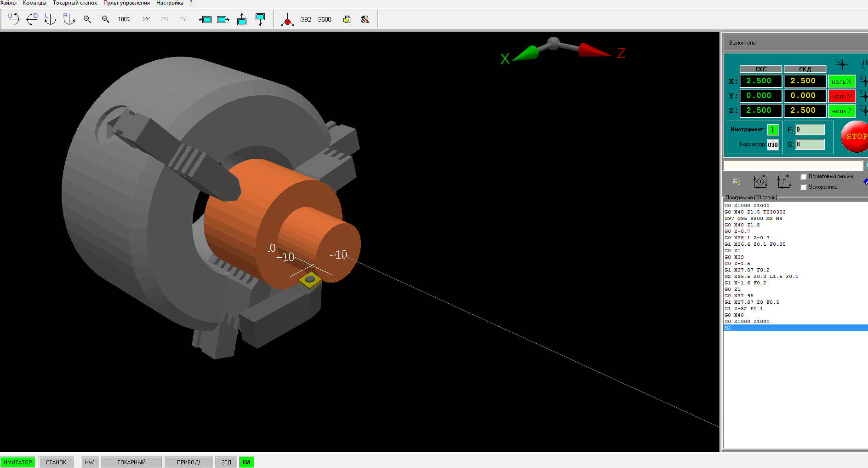Click the green Инструмент number box
The height and width of the screenshot is (468, 868).
[x=773, y=130]
